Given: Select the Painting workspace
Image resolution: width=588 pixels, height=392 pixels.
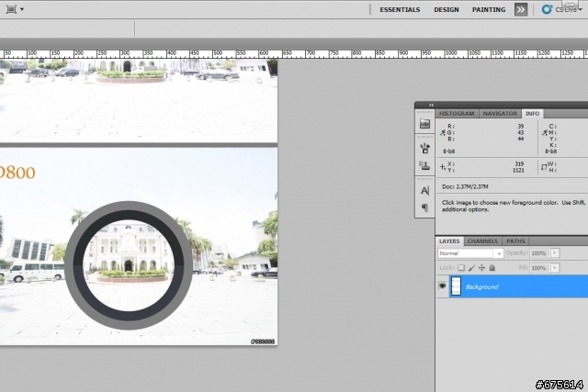Looking at the screenshot, I should pos(488,10).
